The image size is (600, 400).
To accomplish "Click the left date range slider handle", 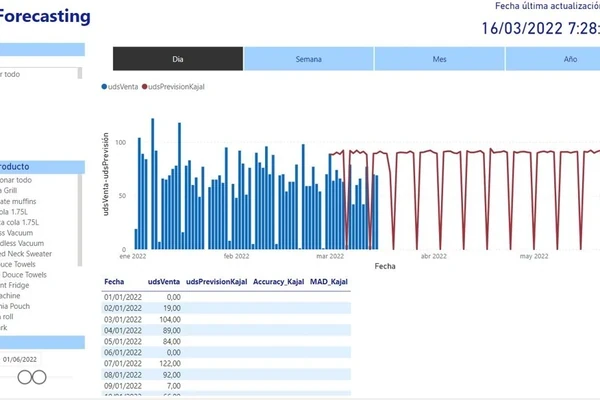I will [25, 377].
